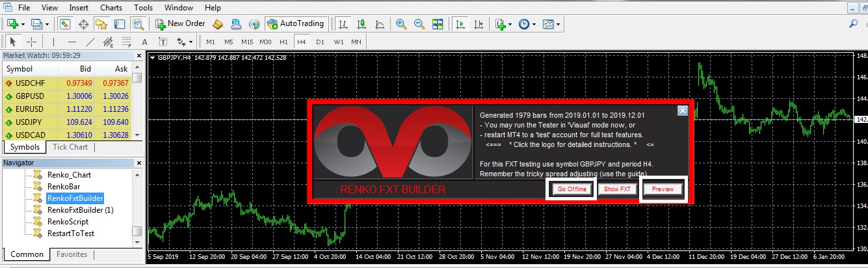Zoom in on the chart
868x268 pixels.
[401, 24]
